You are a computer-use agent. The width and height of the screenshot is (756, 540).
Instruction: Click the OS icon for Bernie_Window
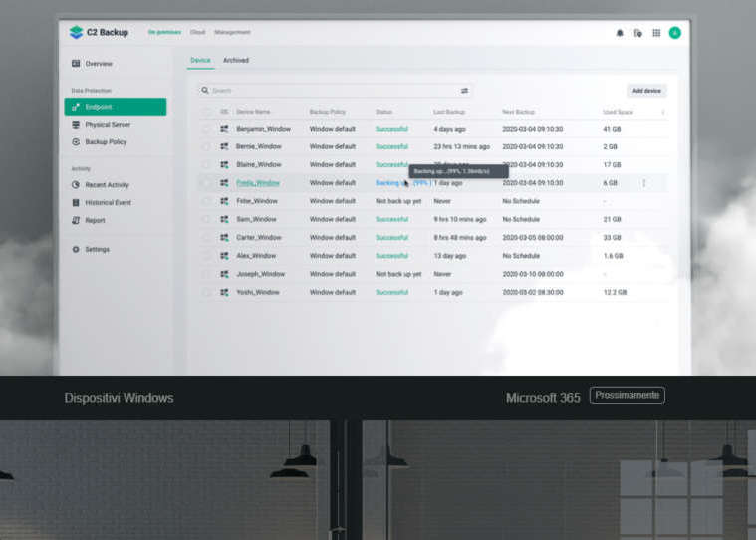(224, 146)
